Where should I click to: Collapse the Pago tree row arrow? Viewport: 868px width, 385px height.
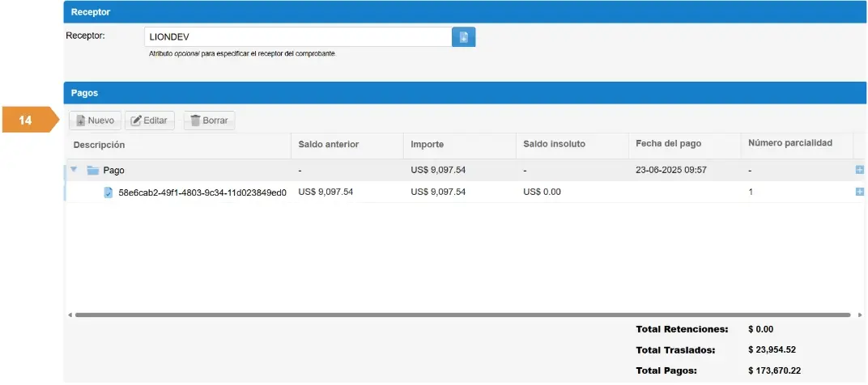pos(74,170)
